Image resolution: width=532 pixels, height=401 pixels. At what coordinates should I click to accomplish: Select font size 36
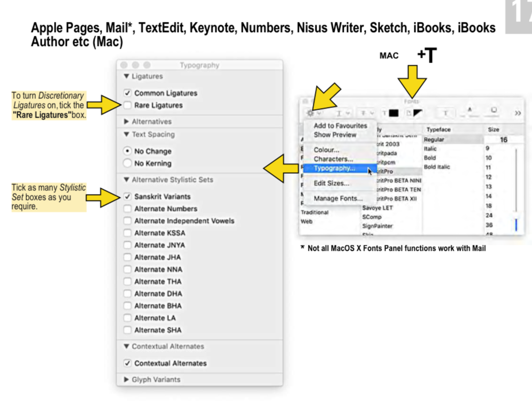(x=489, y=225)
